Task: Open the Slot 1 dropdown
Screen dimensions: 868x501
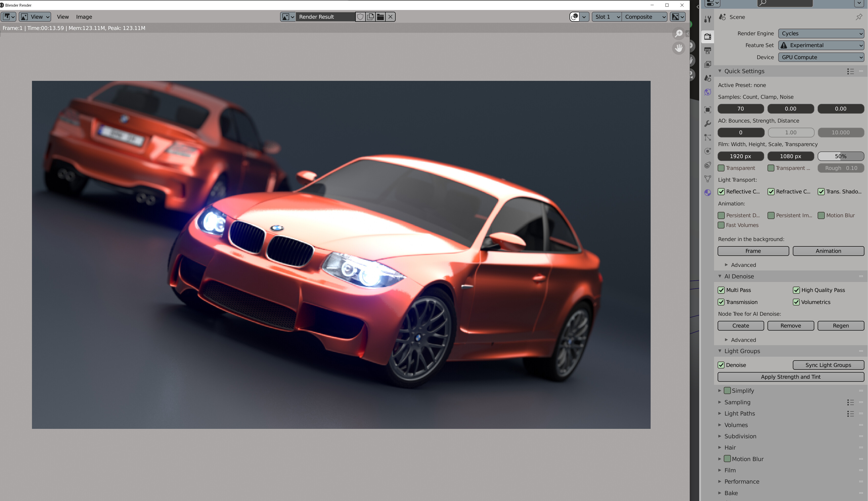Action: tap(607, 17)
